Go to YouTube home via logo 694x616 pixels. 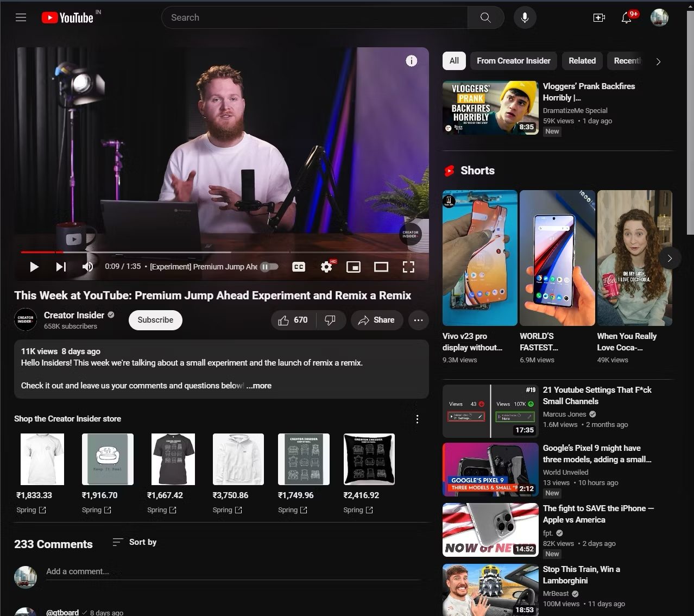[x=68, y=17]
